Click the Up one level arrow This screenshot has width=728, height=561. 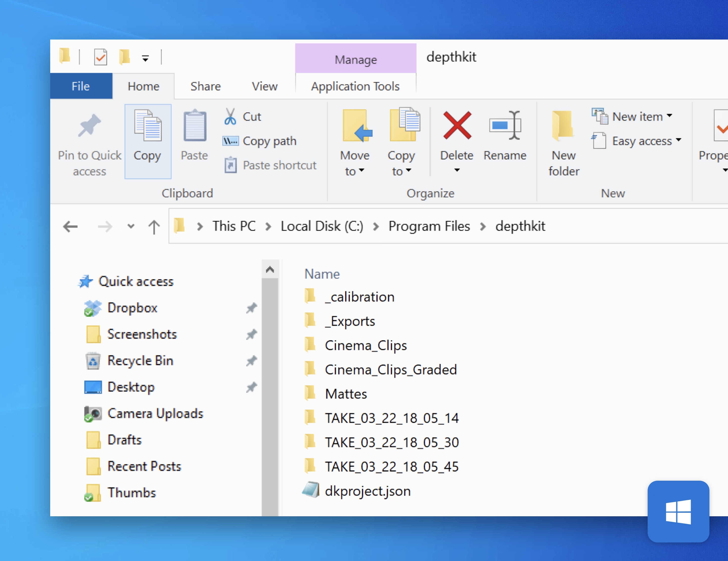pyautogui.click(x=154, y=227)
